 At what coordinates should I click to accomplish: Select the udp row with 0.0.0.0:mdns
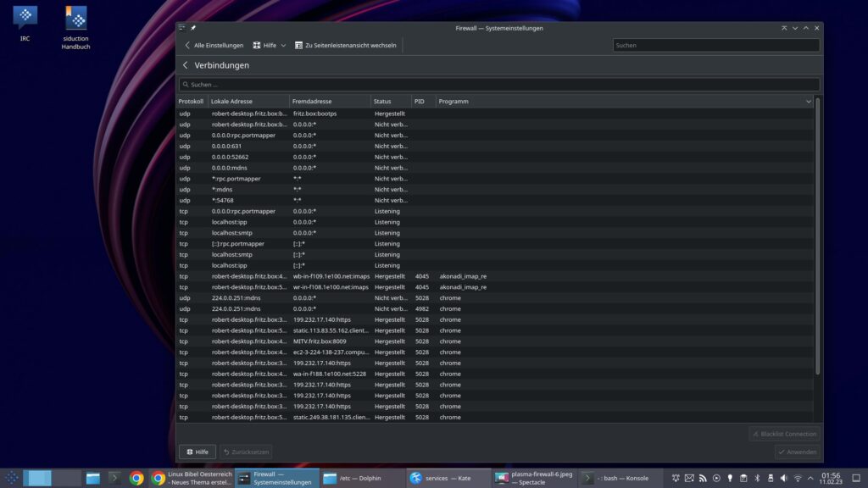coord(495,168)
